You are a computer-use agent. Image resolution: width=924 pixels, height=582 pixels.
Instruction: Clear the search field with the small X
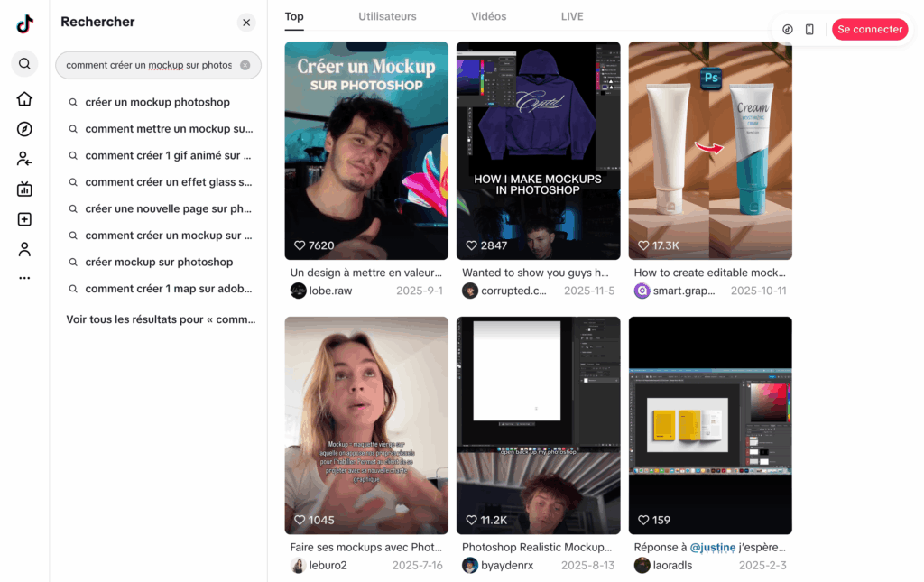coord(243,65)
